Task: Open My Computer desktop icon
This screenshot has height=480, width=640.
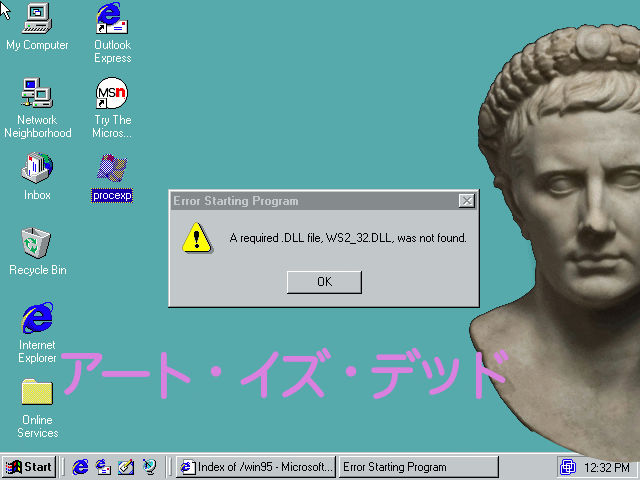Action: 37,18
